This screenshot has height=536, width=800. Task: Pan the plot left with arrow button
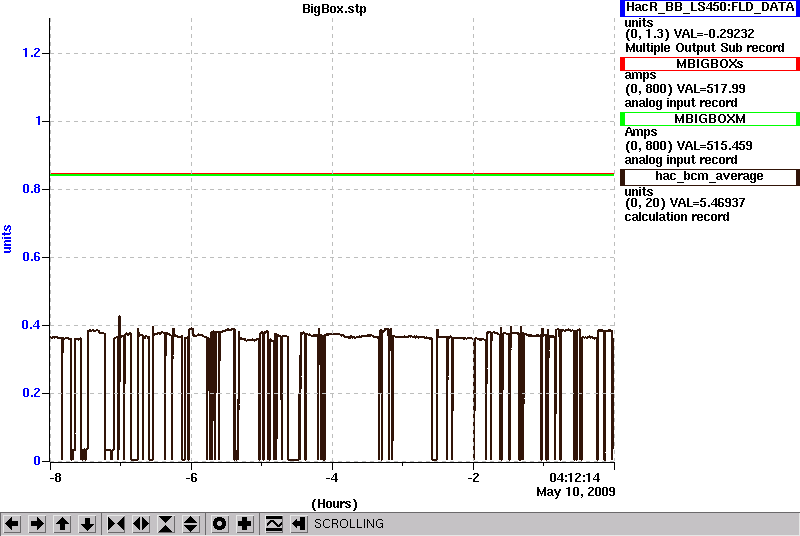coord(12,524)
